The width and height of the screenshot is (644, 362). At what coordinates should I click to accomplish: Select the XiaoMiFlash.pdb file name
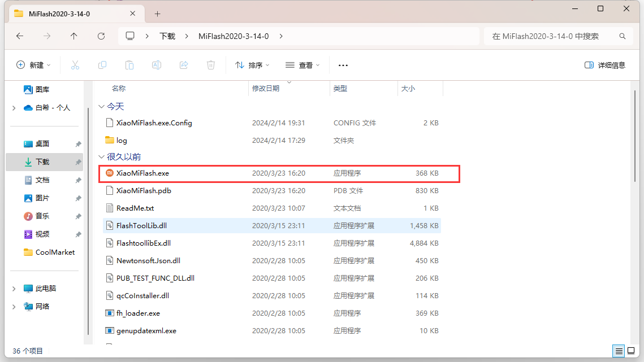point(144,190)
